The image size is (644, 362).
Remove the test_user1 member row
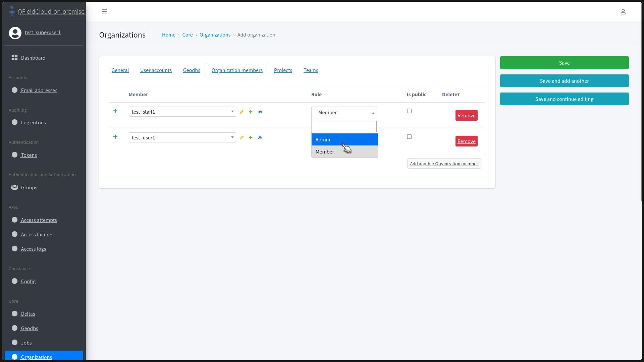coord(466,141)
